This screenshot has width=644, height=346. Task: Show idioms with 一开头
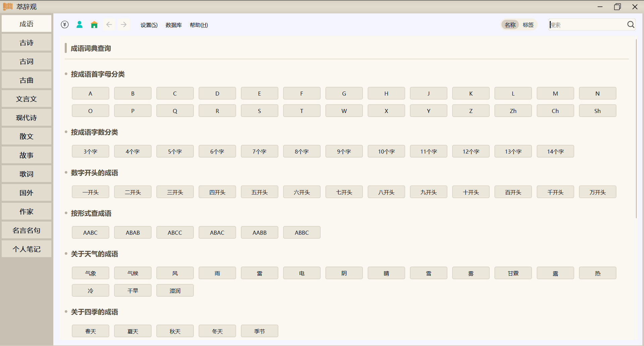[x=91, y=192]
